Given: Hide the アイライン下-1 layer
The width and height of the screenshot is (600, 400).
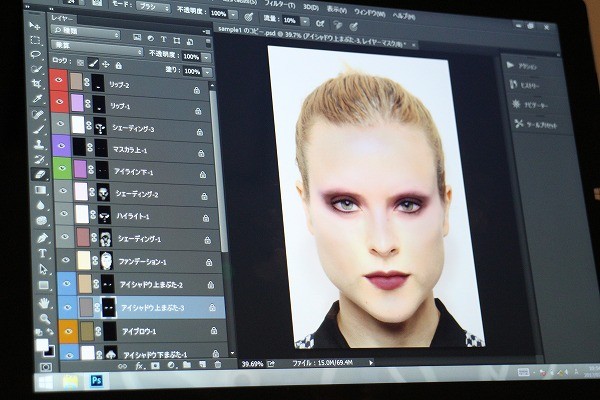Looking at the screenshot, I should 62,168.
